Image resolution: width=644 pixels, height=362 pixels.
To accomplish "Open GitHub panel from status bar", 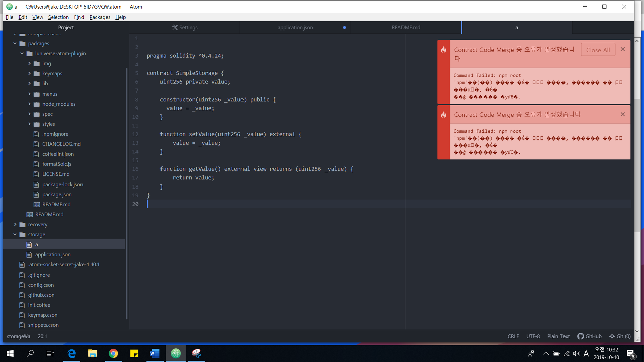I will [589, 336].
